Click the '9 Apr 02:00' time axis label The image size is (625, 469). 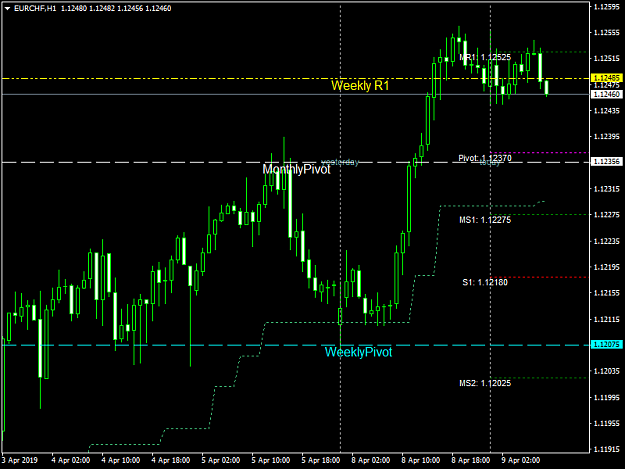coord(521,460)
